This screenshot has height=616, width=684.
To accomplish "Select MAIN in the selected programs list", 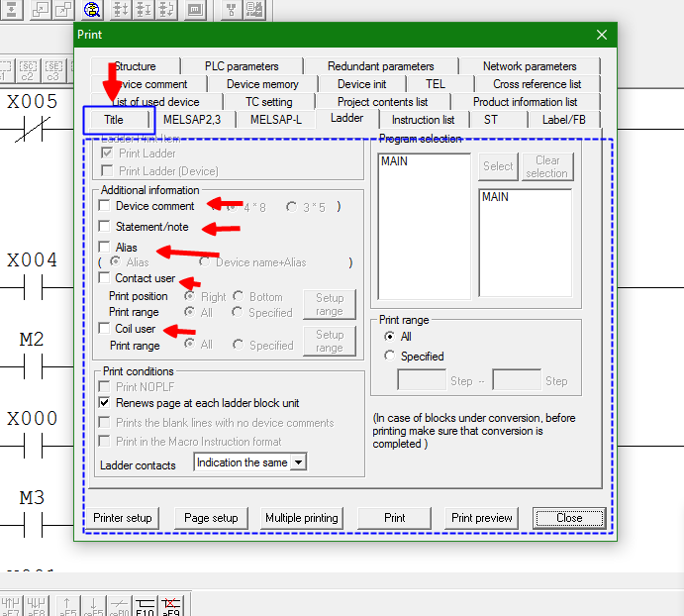I will [x=495, y=197].
